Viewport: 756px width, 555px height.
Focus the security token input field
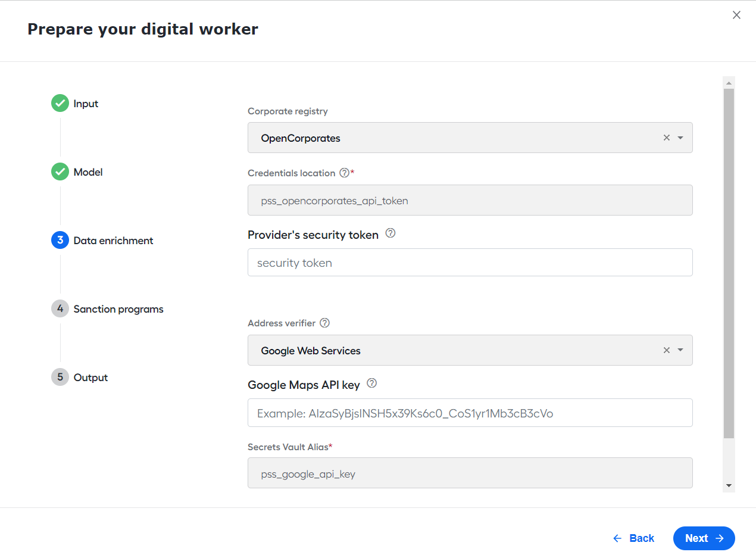470,263
